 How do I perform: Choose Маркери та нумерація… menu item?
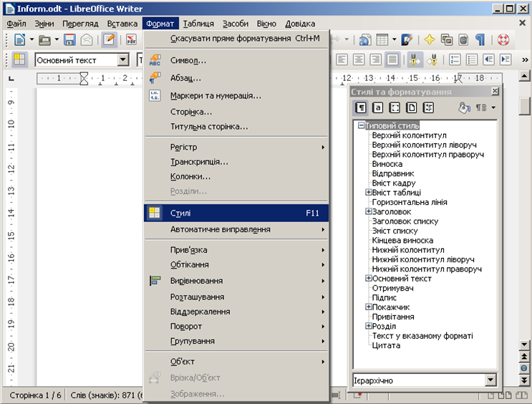236,95
